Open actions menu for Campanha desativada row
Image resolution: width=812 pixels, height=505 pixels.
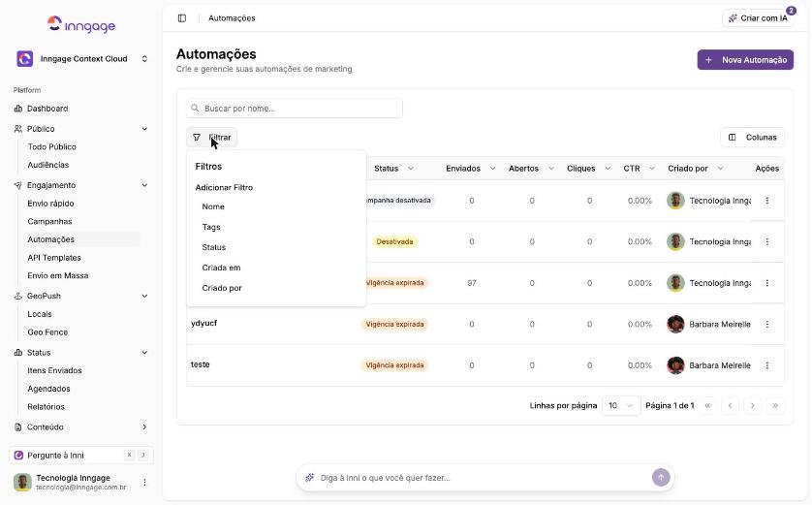coord(767,201)
